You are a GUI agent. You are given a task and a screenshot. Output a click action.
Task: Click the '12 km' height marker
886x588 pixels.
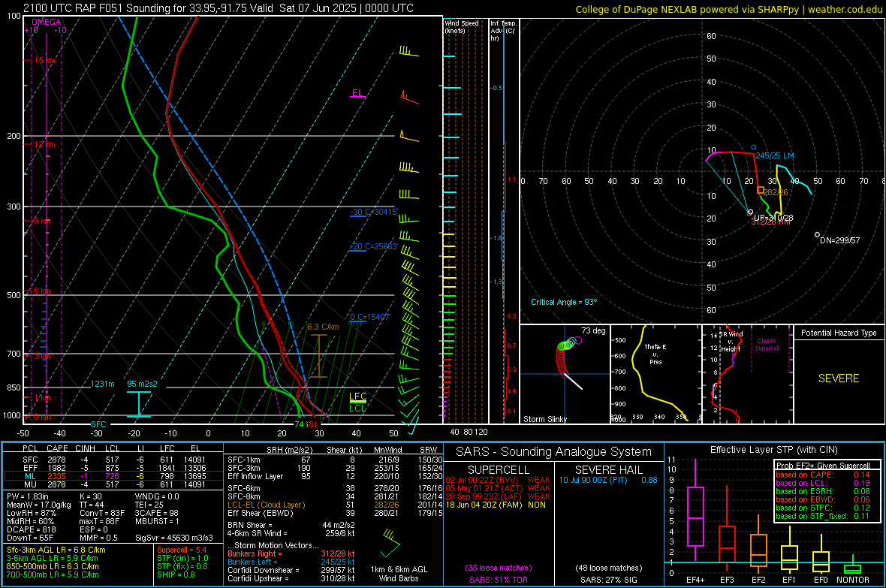coord(44,144)
